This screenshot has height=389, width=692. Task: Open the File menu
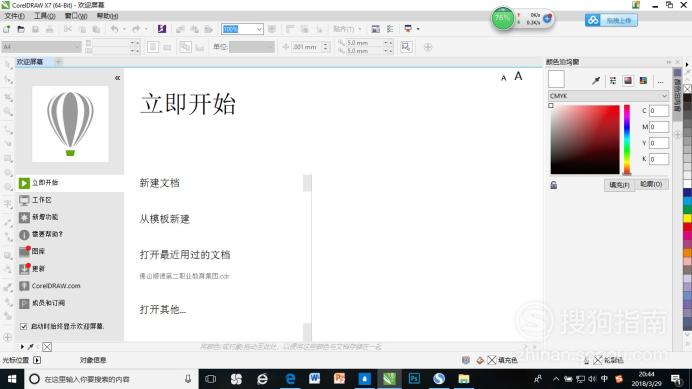coord(14,16)
